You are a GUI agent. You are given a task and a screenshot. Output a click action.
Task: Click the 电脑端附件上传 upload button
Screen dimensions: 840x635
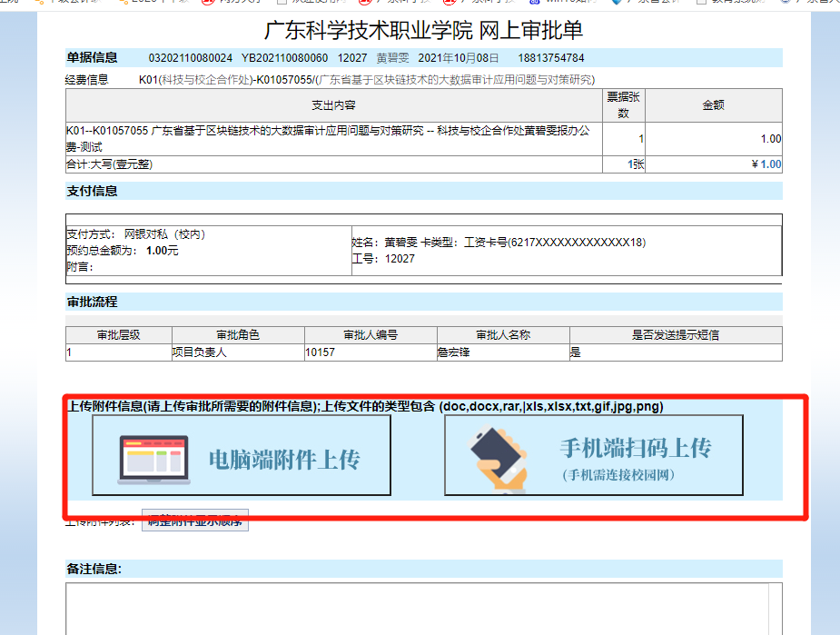point(242,455)
